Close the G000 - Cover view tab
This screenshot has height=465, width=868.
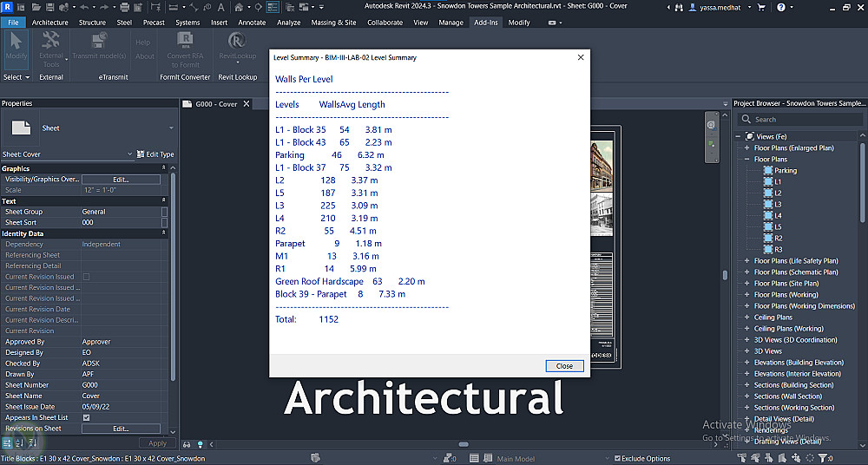(247, 103)
